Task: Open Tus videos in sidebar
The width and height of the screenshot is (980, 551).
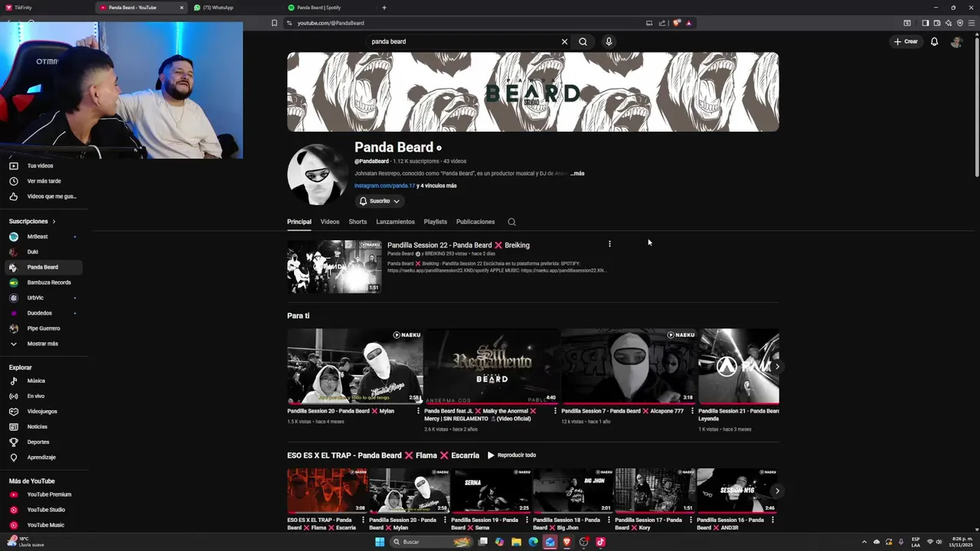Action: tap(44, 166)
